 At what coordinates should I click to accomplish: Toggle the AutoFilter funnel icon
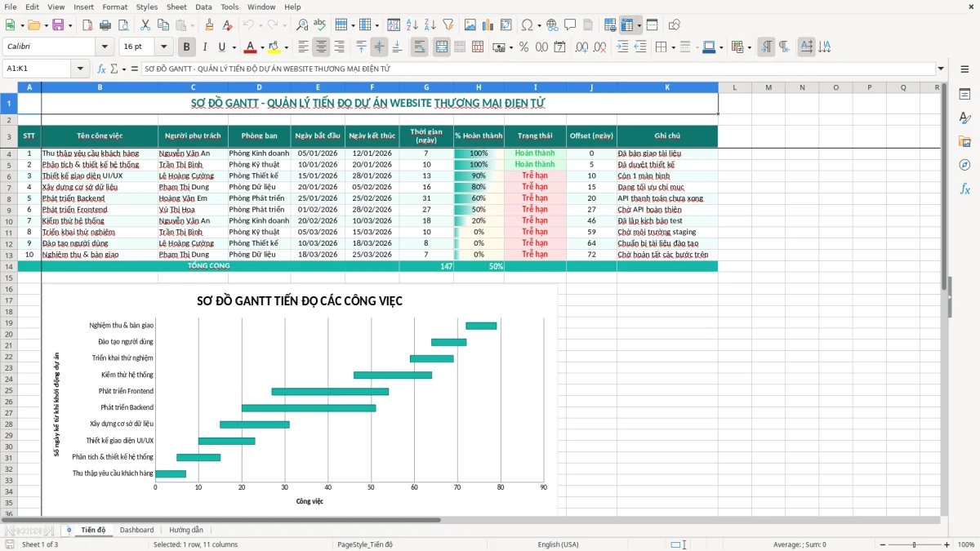(x=448, y=25)
